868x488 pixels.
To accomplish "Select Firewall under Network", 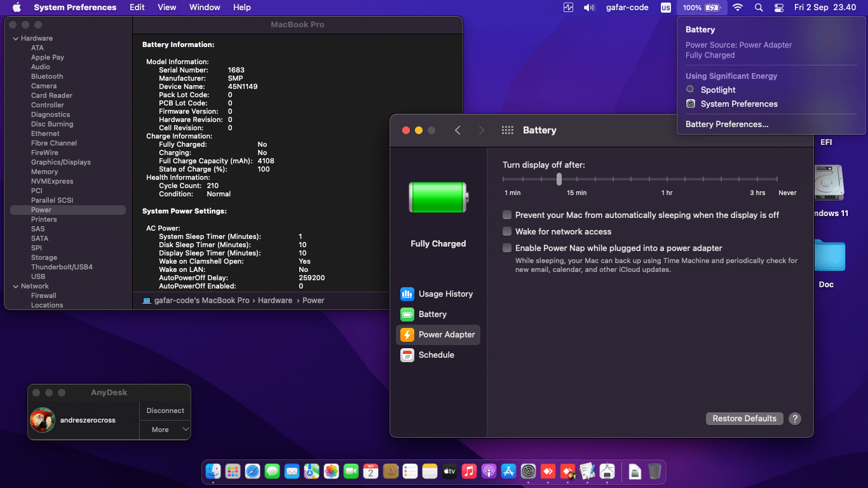I will click(44, 295).
